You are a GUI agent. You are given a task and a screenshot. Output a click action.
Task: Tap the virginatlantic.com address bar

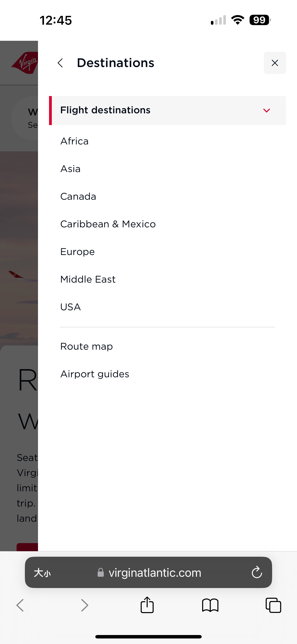tap(148, 572)
